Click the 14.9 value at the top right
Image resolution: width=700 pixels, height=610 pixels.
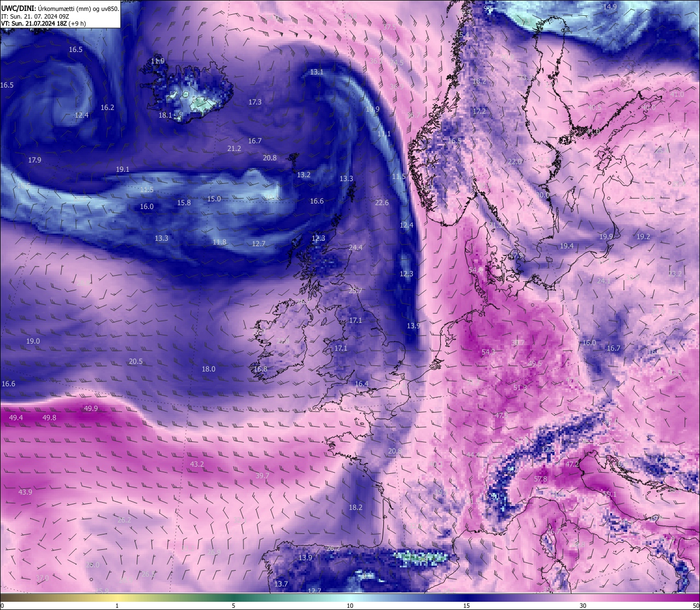tap(610, 7)
